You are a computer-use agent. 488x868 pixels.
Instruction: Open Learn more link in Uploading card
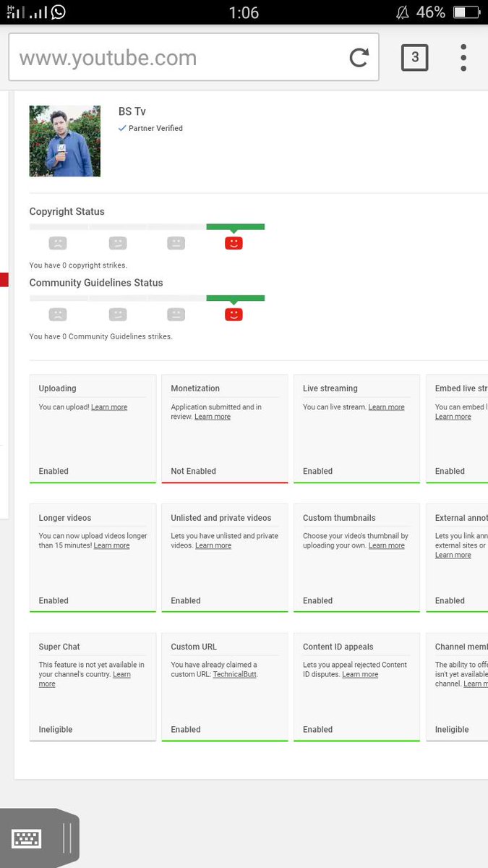[109, 407]
